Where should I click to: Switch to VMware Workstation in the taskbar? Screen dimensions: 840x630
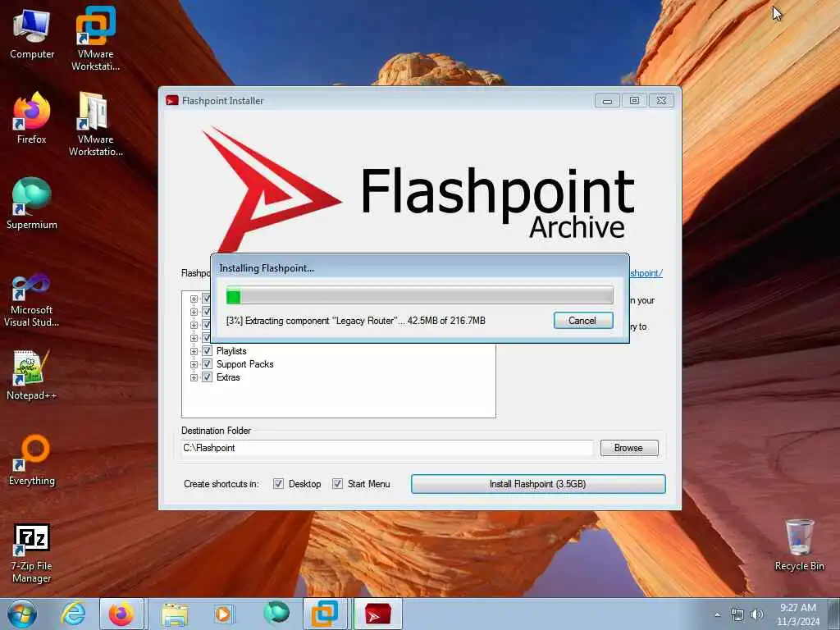tap(325, 614)
